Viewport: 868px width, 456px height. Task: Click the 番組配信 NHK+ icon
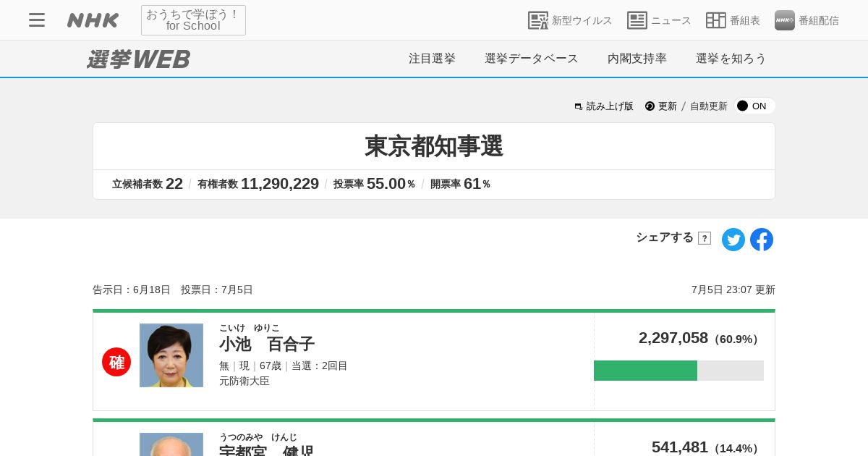(x=785, y=20)
